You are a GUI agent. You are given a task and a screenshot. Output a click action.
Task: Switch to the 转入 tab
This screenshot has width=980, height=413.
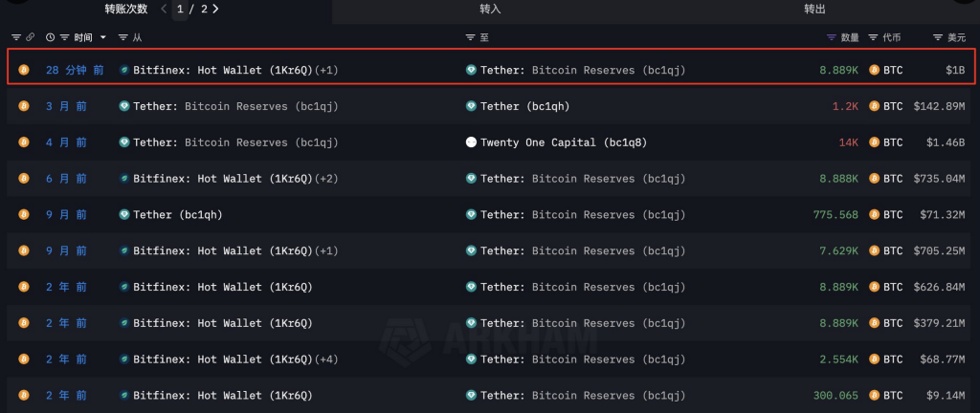(491, 10)
